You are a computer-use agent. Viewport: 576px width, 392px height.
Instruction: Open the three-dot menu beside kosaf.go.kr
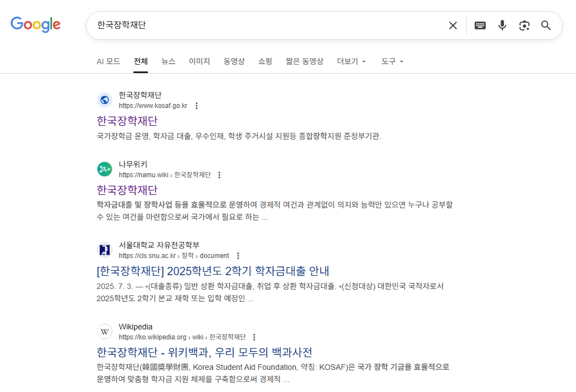(x=197, y=105)
